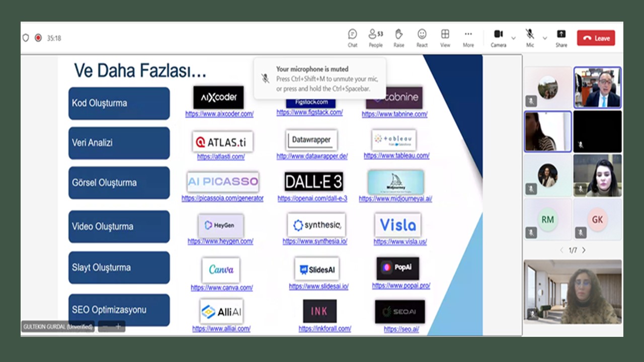The width and height of the screenshot is (644, 362).
Task: Click the AI Picasso logo
Action: (x=223, y=182)
